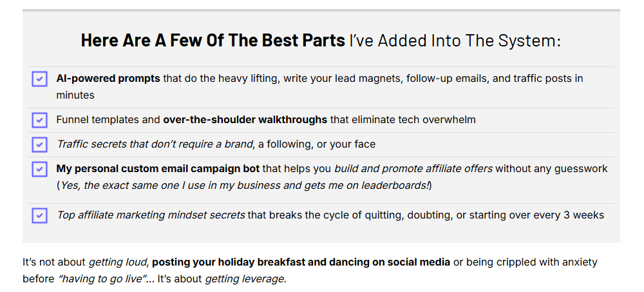Click bold "My personal custom email campaign bot"
Viewport: 644px width, 292px height.
(158, 169)
